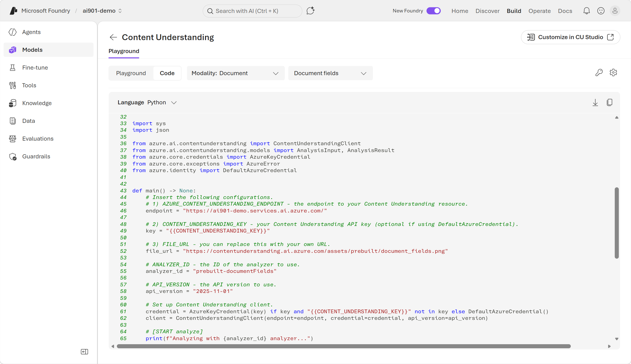Viewport: 631px width, 364px height.
Task: Open the Evaluations scale icon
Action: [13, 139]
